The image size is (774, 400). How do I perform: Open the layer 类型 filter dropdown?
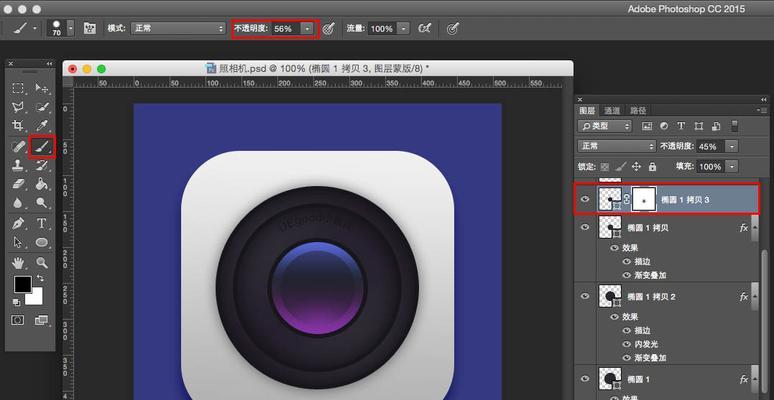point(605,126)
